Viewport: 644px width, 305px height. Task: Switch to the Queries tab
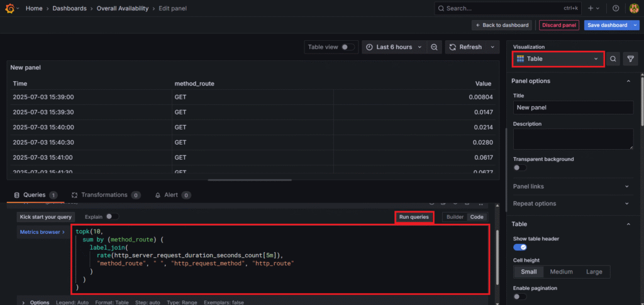coord(35,195)
